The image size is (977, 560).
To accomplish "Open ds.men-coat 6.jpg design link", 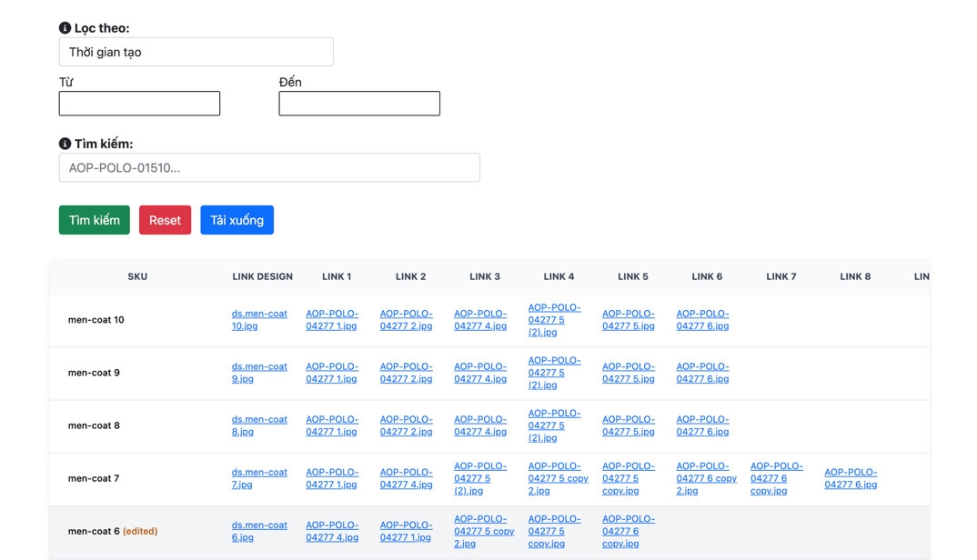I will (259, 531).
